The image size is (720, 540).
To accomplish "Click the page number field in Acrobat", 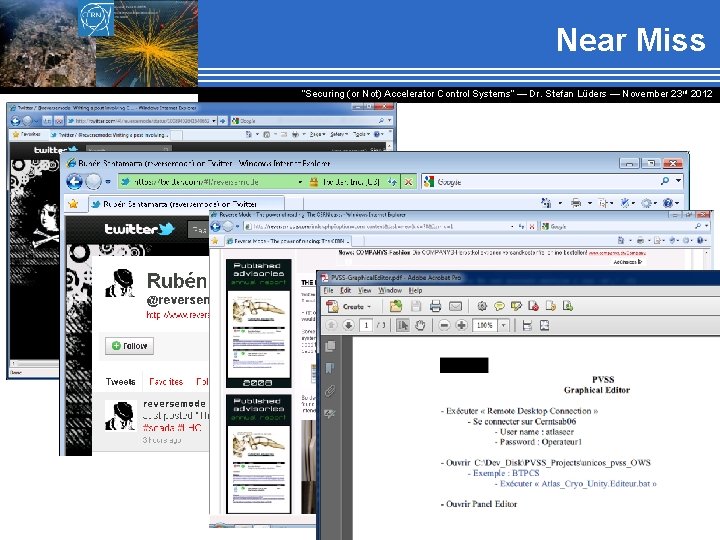I will 366,326.
